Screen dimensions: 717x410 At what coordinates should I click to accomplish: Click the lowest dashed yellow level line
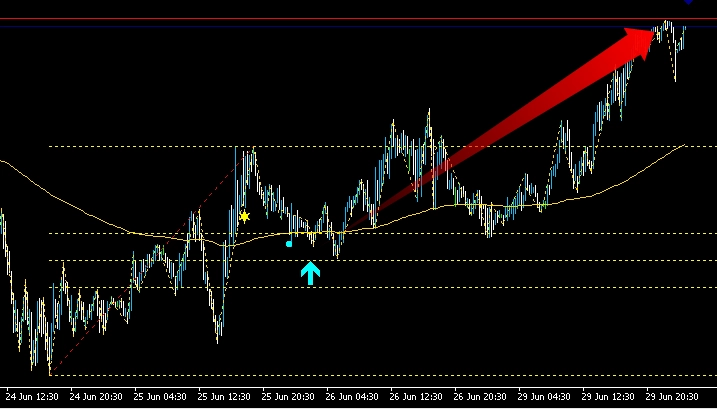click(x=383, y=376)
